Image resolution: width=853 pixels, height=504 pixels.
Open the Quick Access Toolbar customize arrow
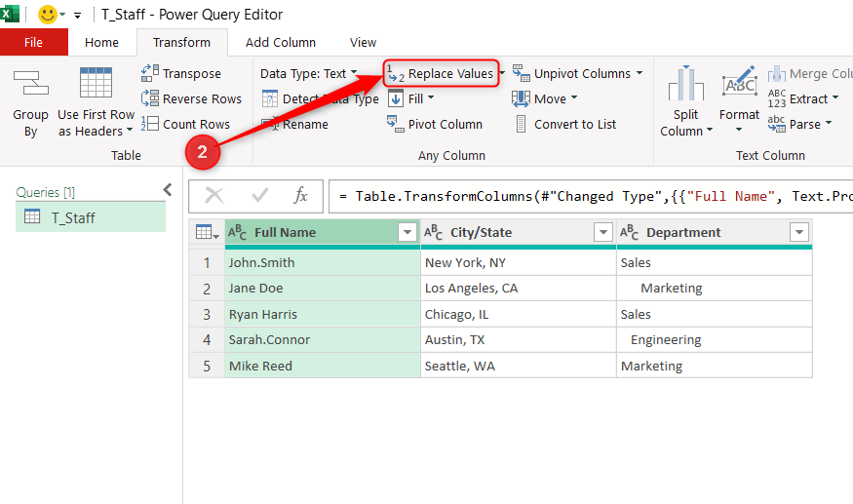point(78,16)
